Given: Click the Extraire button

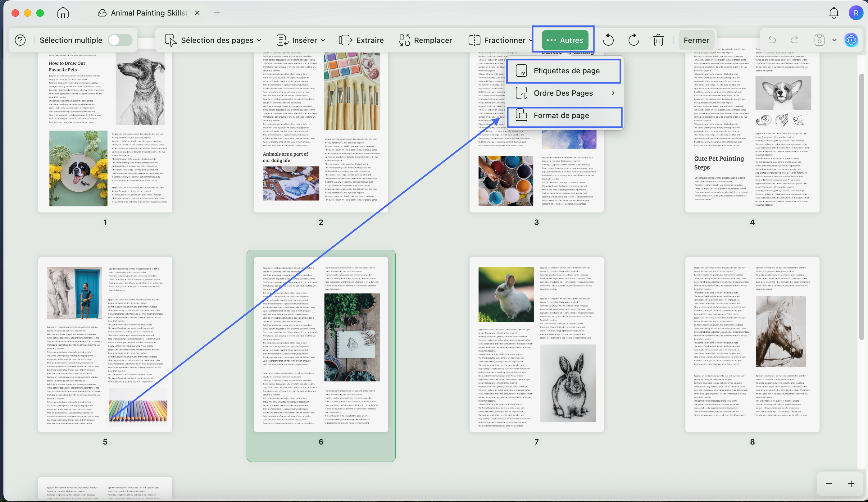Looking at the screenshot, I should pos(361,40).
